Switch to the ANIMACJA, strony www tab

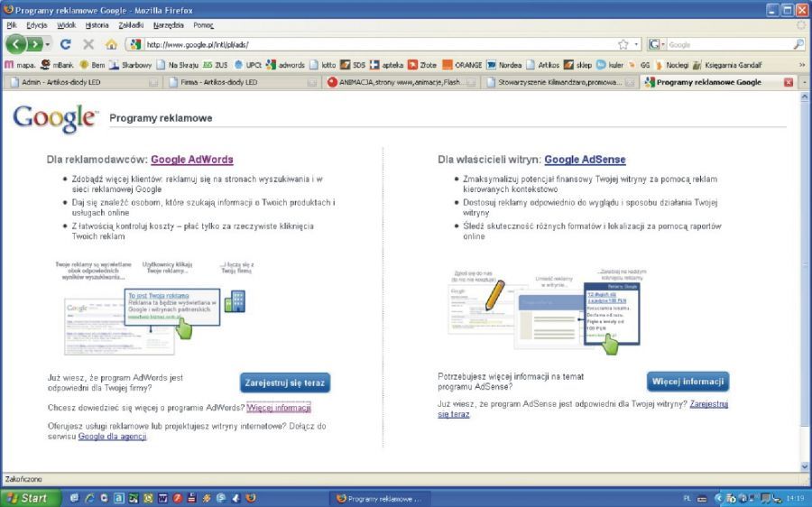coord(401,82)
